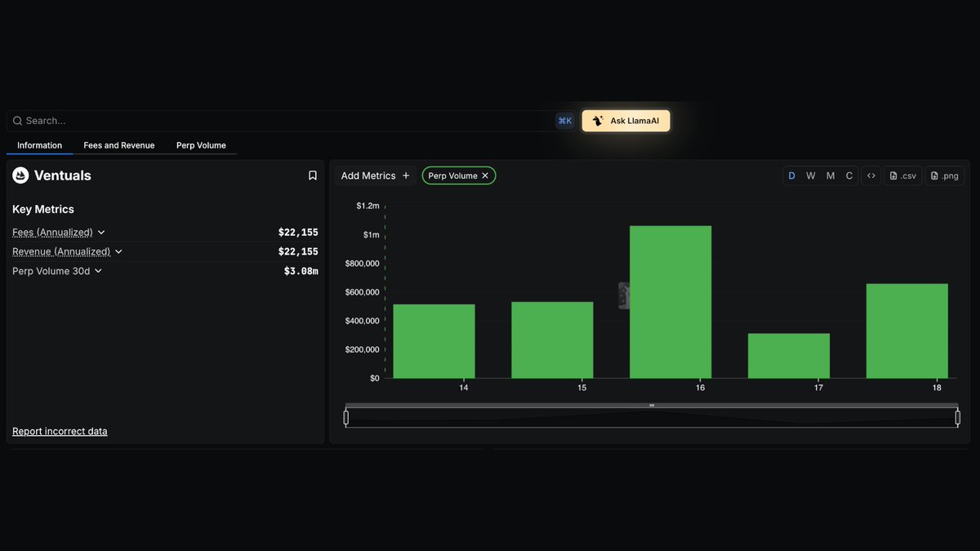The height and width of the screenshot is (551, 980).
Task: Download chart data as .csv
Action: point(902,175)
